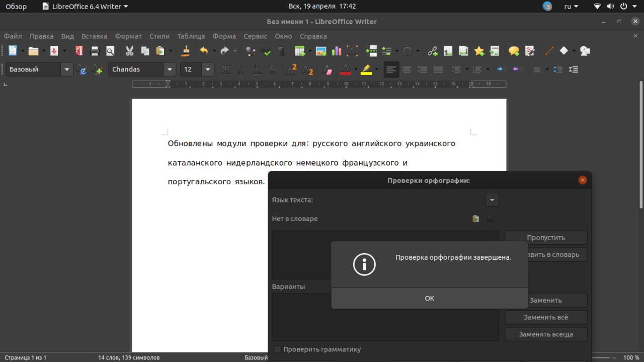Image resolution: width=644 pixels, height=362 pixels.
Task: Click the New document icon
Action: pyautogui.click(x=13, y=51)
